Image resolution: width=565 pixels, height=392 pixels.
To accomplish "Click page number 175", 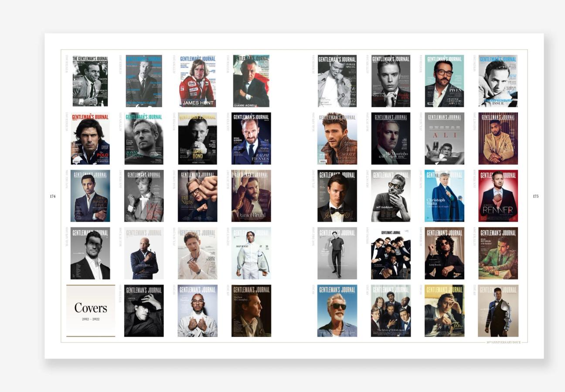I will coord(535,196).
